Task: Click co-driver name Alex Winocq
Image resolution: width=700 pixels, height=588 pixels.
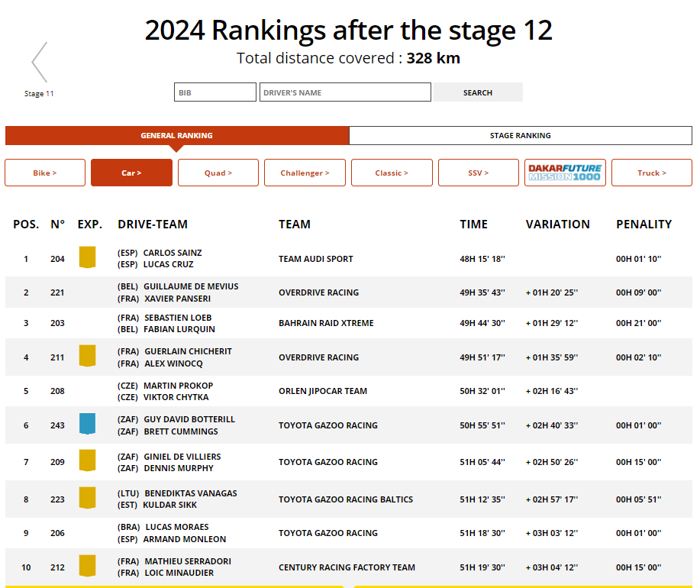Action: tap(173, 363)
